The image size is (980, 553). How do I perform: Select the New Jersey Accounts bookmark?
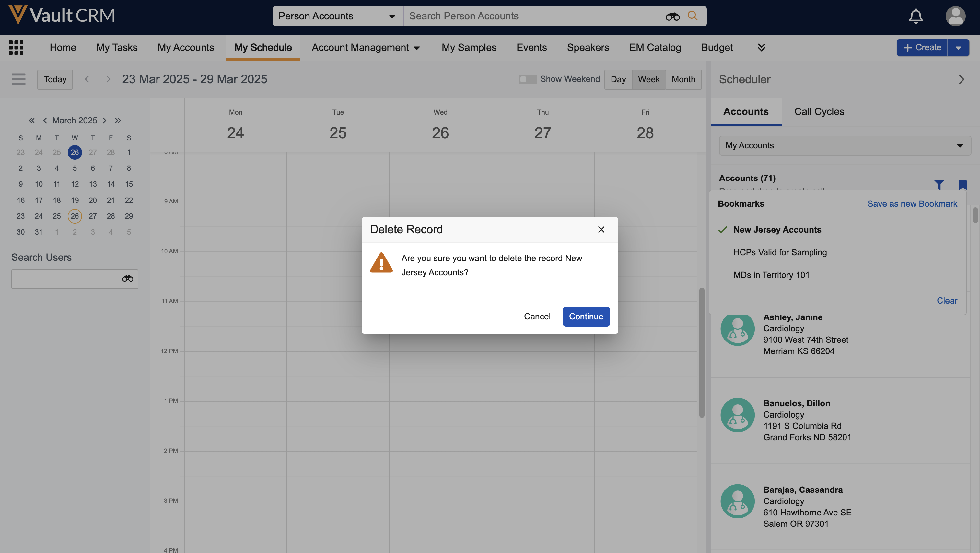(x=777, y=230)
